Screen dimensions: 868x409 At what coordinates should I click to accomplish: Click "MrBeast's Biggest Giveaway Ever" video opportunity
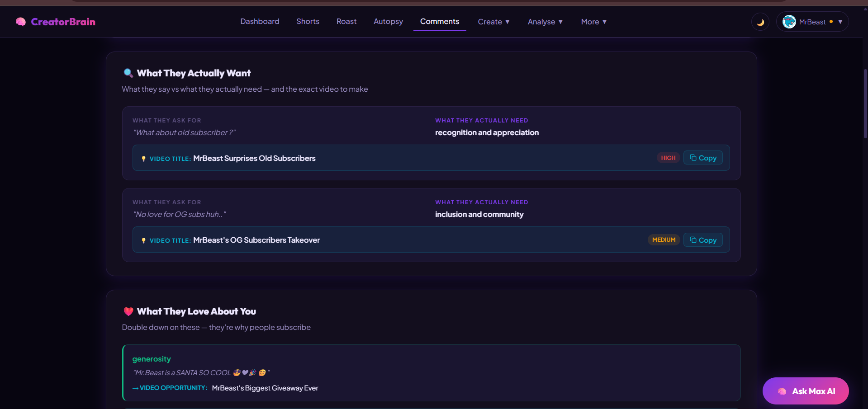click(x=265, y=388)
